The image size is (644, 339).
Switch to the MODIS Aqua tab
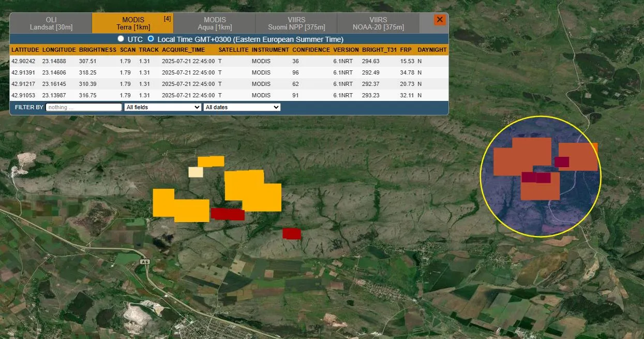[x=215, y=23]
